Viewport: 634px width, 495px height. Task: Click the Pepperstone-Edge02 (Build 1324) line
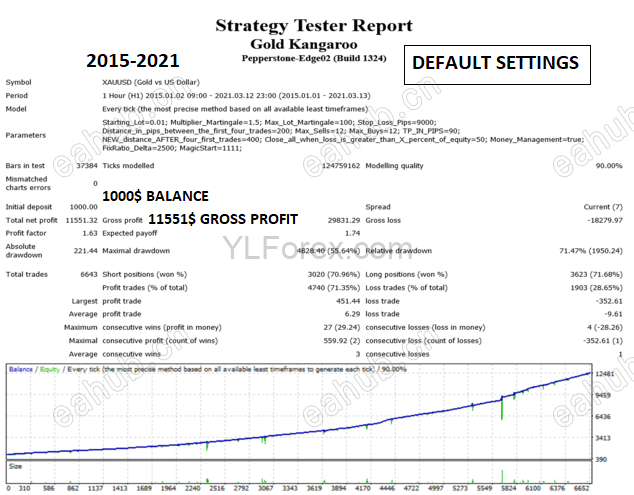point(314,58)
